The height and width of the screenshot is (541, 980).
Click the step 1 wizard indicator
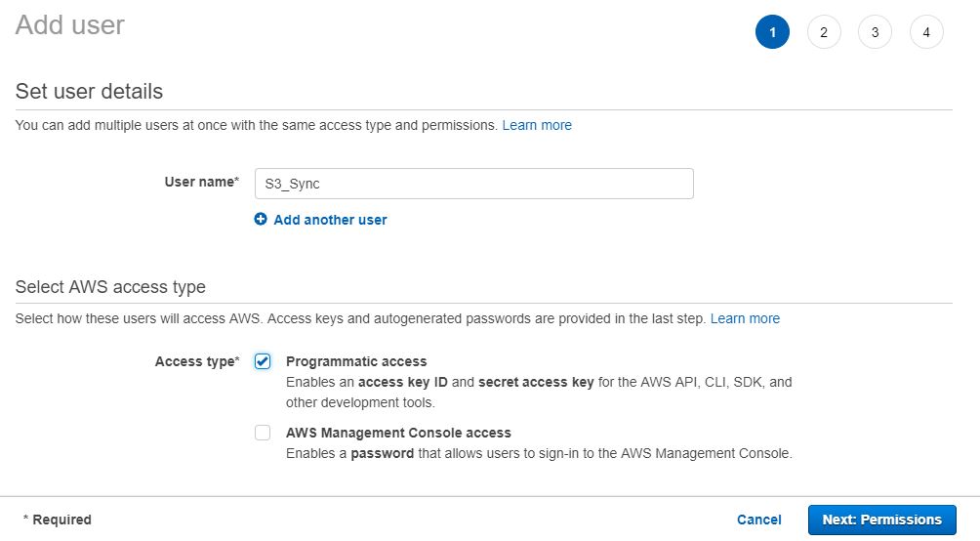(772, 32)
